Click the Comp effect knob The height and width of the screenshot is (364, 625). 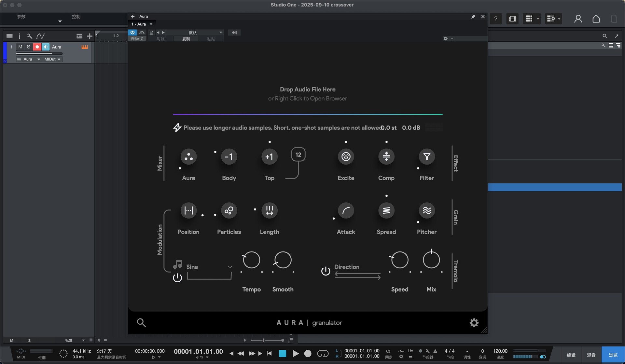click(386, 157)
